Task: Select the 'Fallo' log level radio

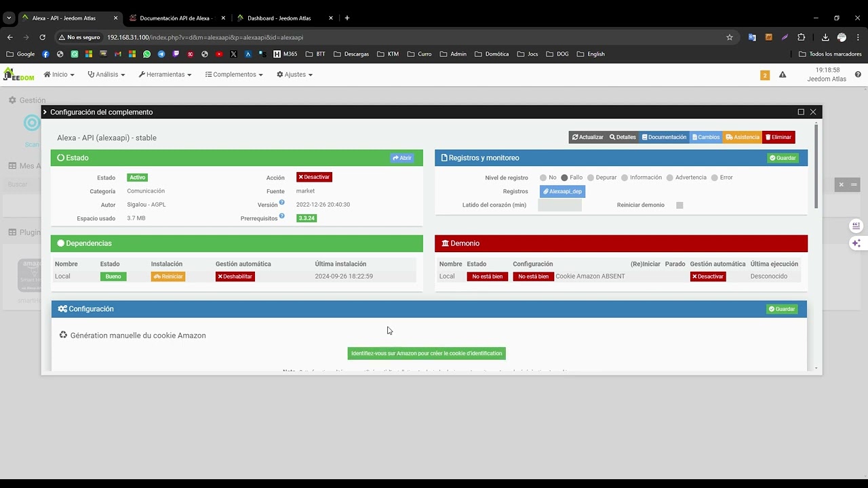Action: tap(564, 178)
